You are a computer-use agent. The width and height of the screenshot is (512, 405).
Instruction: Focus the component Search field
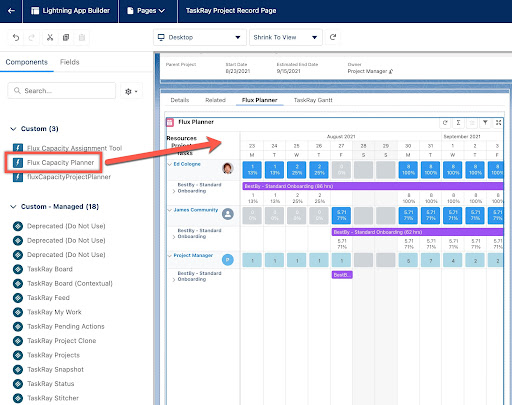[x=62, y=91]
